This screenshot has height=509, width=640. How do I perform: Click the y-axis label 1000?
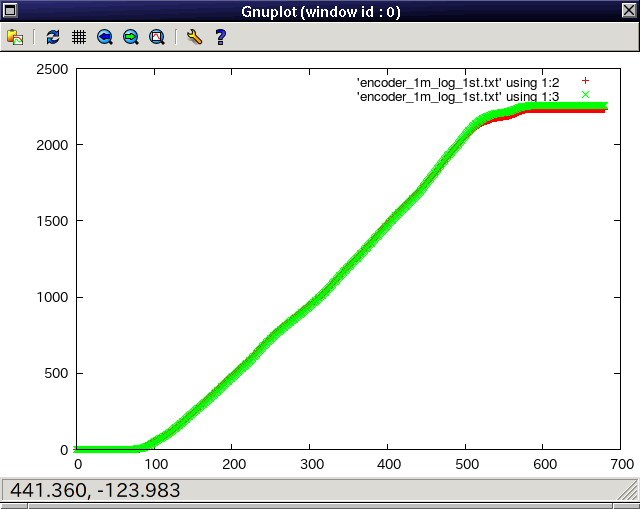pos(52,297)
